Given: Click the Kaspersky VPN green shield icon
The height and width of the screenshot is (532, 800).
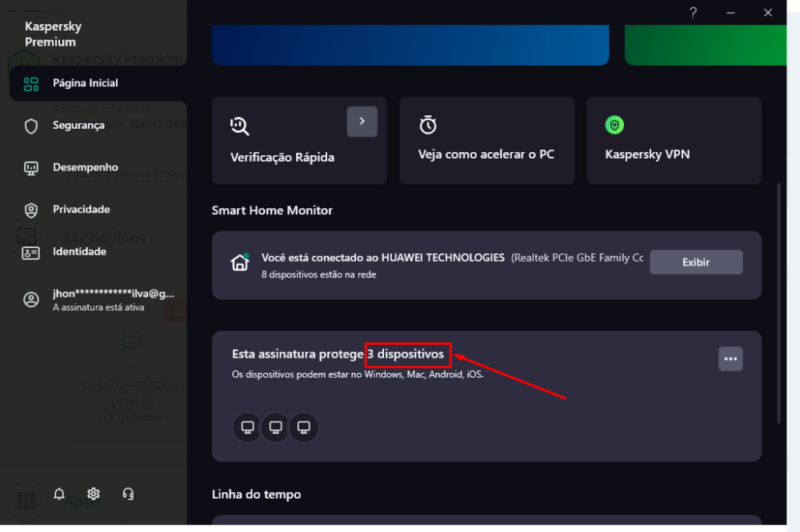Looking at the screenshot, I should click(x=614, y=125).
